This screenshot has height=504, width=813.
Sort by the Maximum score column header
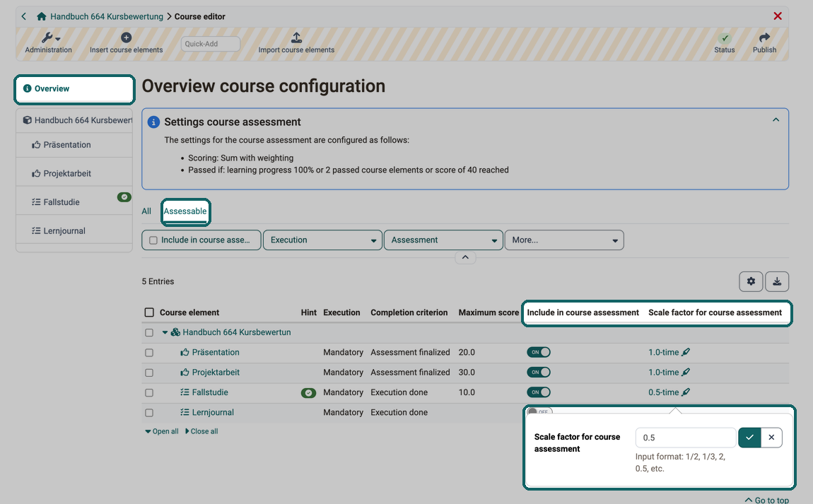pyautogui.click(x=489, y=312)
